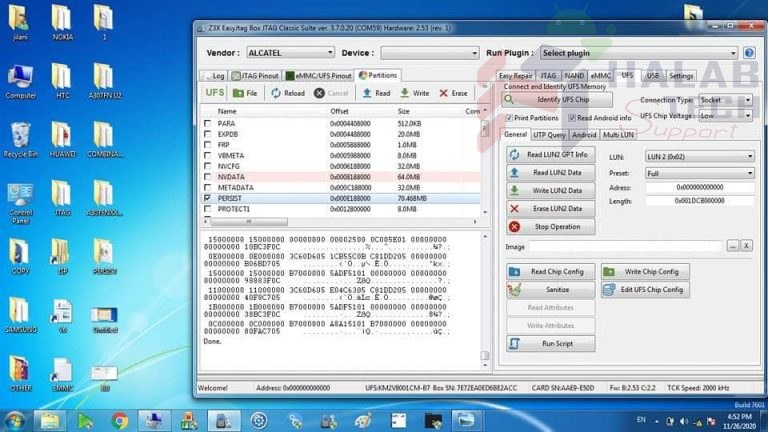768x432 pixels.
Task: Select the Computer desktop icon
Action: [20, 82]
